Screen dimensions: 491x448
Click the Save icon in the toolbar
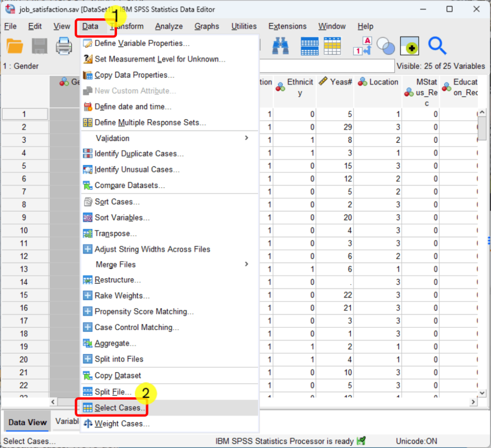(40, 46)
